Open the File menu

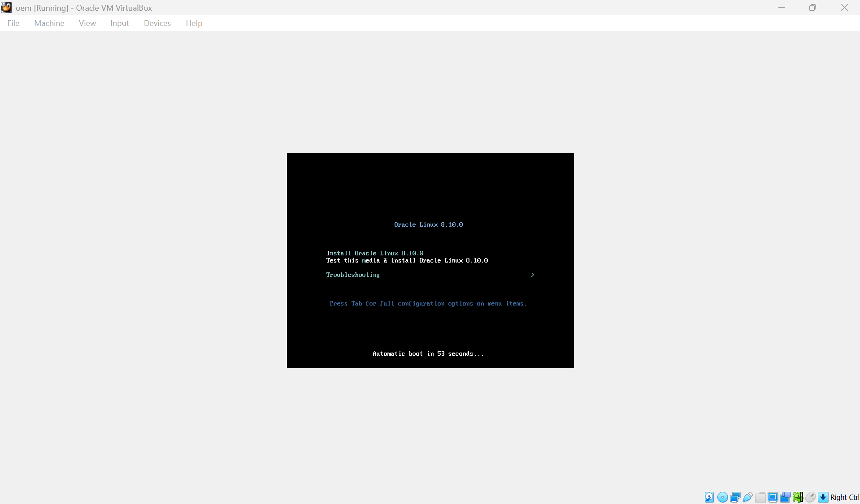tap(13, 23)
